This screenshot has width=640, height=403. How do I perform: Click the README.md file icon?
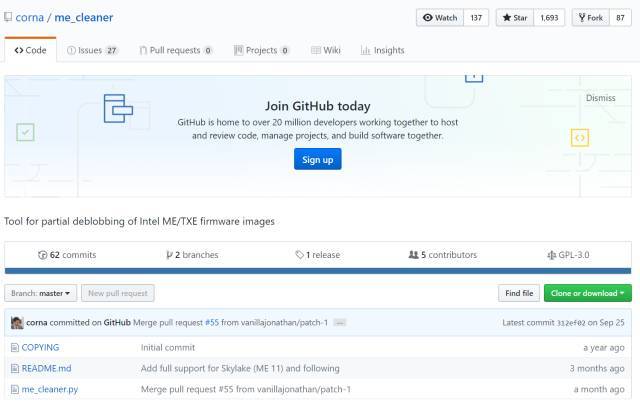coord(15,368)
